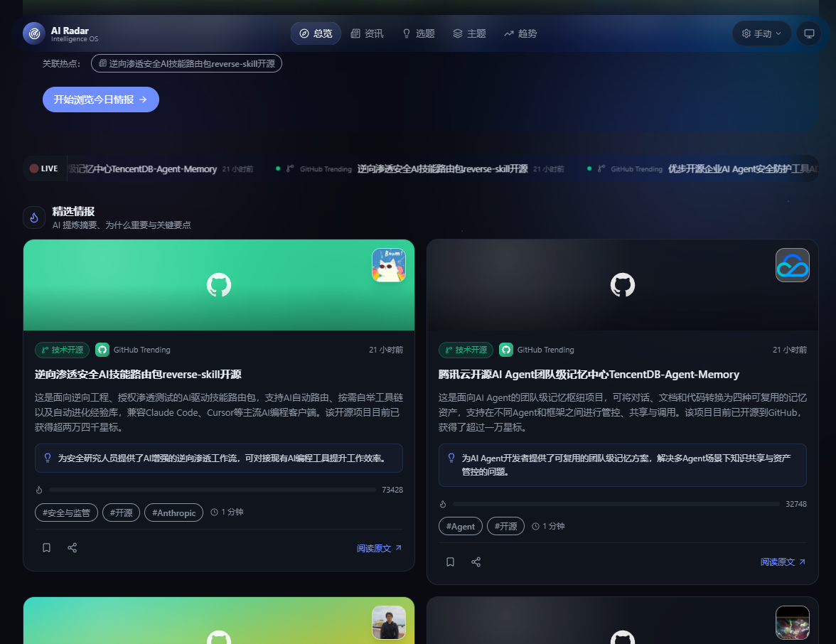
Task: Click 技术开源 tag on reverse-skill card
Action: [63, 350]
